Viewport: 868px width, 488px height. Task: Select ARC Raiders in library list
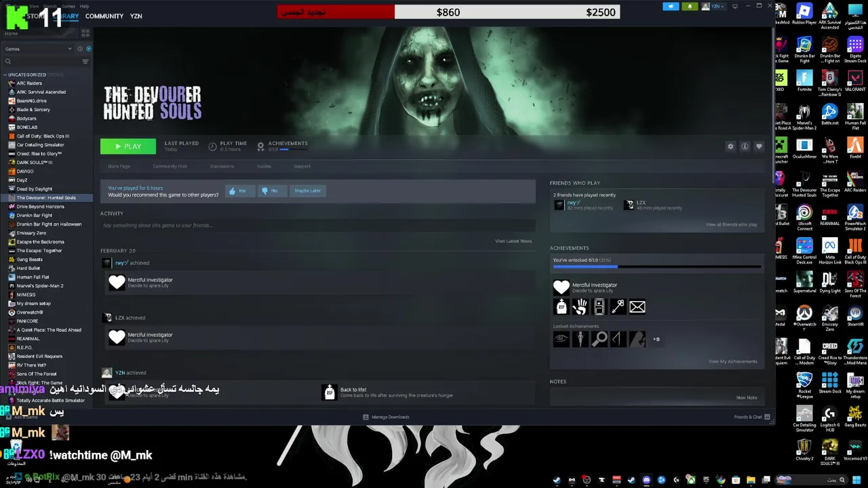[x=29, y=83]
